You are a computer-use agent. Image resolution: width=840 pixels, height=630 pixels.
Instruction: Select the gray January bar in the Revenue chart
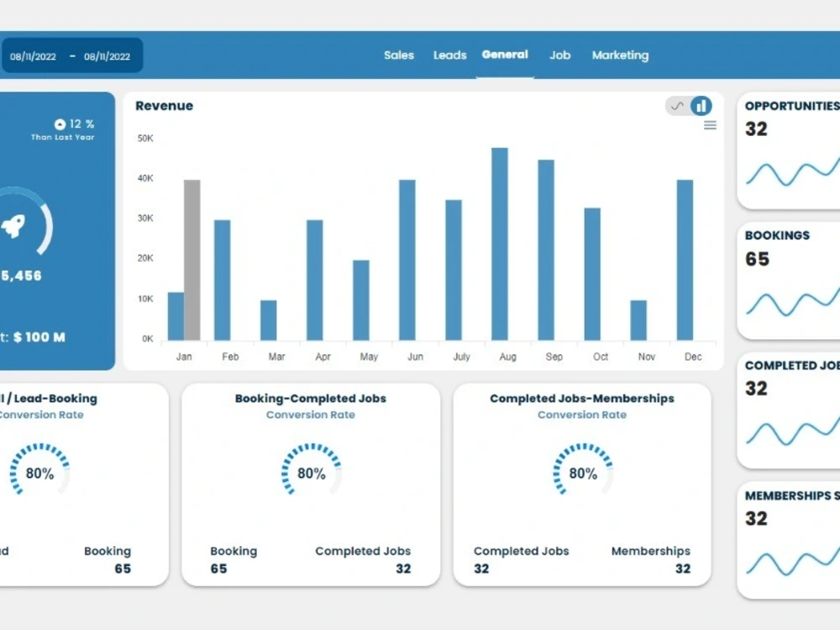(x=191, y=259)
